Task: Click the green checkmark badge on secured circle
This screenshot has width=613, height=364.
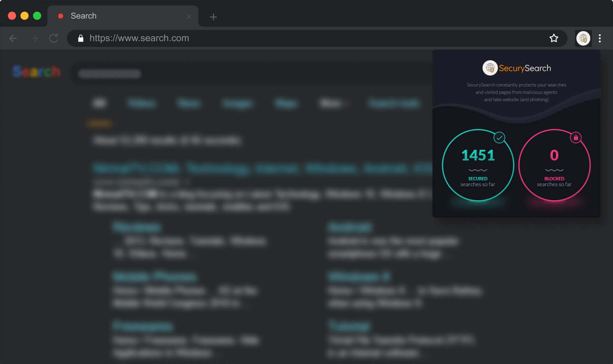Action: pyautogui.click(x=499, y=137)
